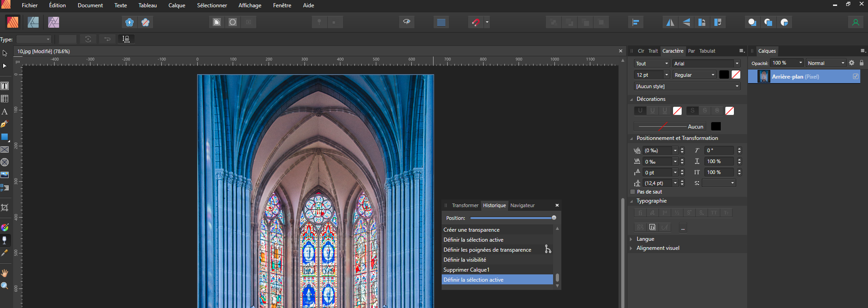Expand the Langue section
The height and width of the screenshot is (308, 868).
[x=645, y=239]
